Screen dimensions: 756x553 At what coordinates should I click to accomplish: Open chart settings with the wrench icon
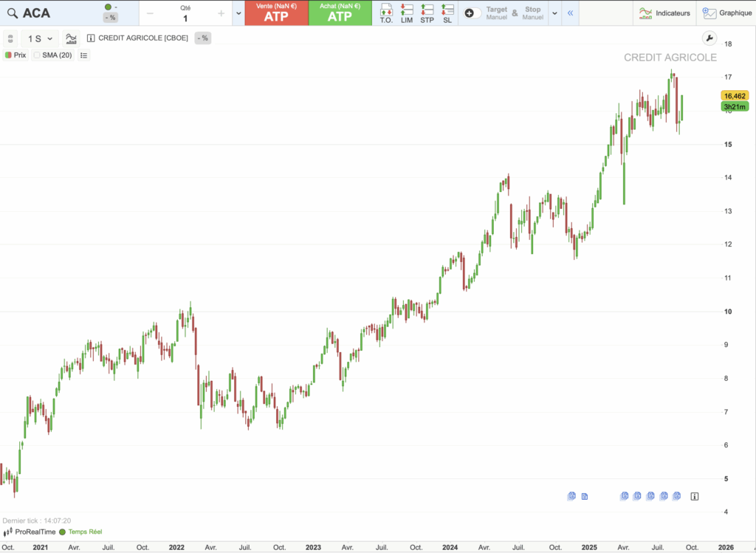[708, 38]
